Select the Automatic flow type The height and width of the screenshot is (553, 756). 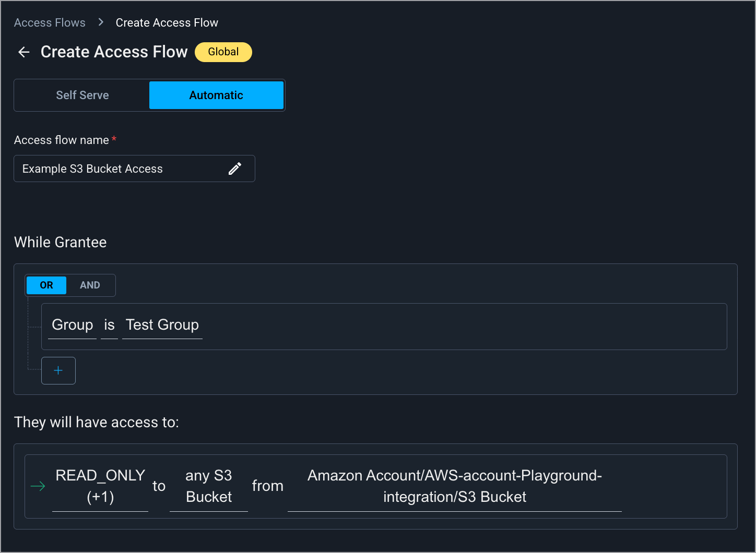[x=216, y=95]
